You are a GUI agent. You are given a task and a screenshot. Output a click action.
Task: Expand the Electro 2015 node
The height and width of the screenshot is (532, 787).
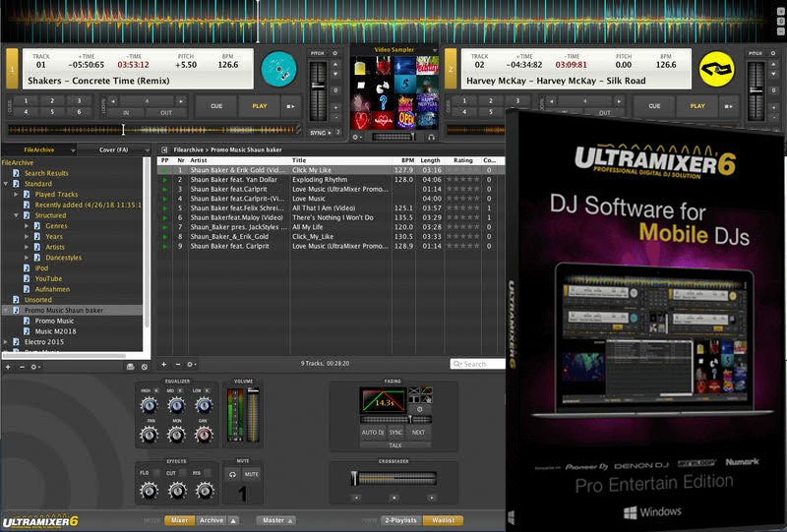coord(6,342)
